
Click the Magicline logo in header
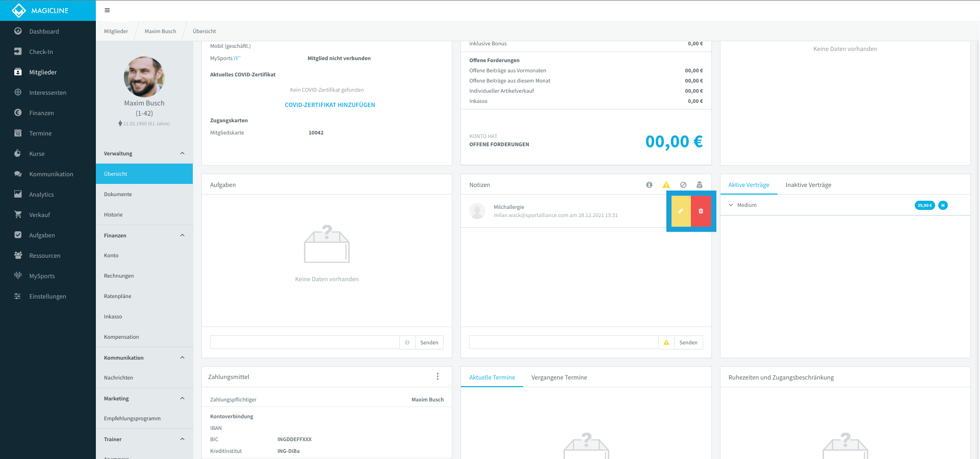(x=40, y=10)
